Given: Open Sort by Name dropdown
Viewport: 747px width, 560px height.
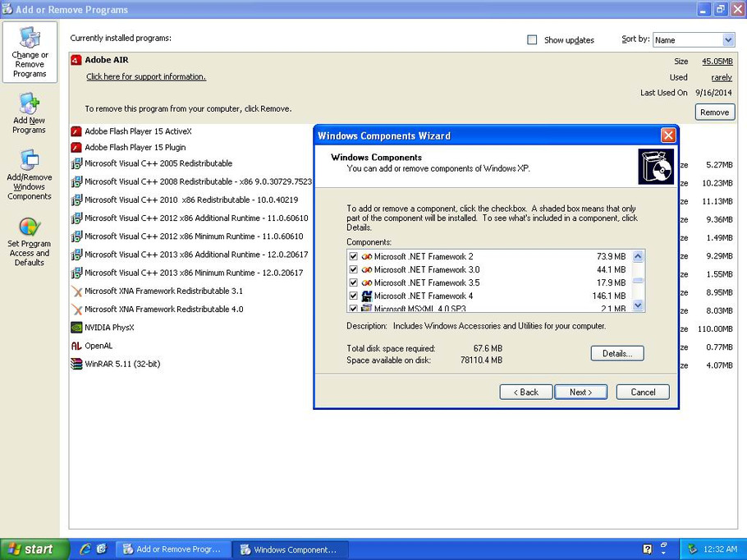Looking at the screenshot, I should point(728,40).
